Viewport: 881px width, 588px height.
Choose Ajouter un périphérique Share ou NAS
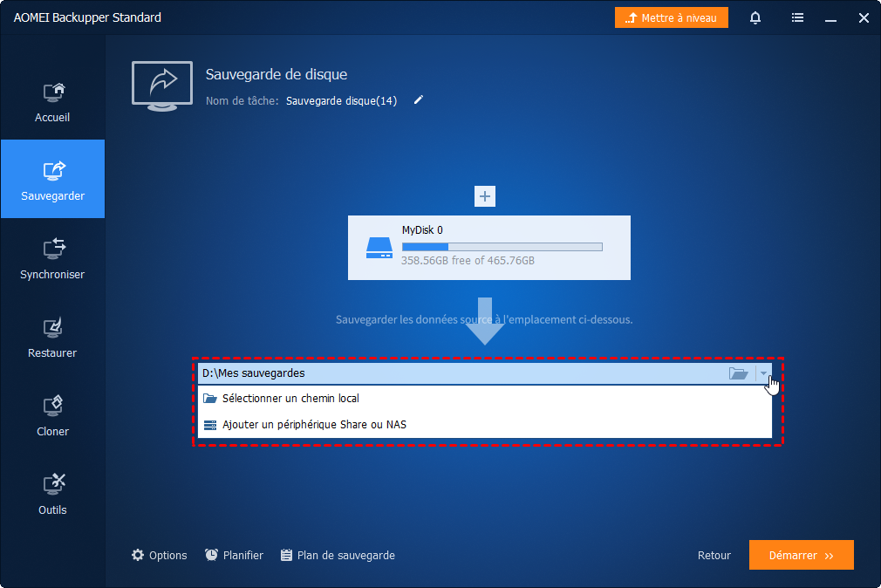click(484, 424)
